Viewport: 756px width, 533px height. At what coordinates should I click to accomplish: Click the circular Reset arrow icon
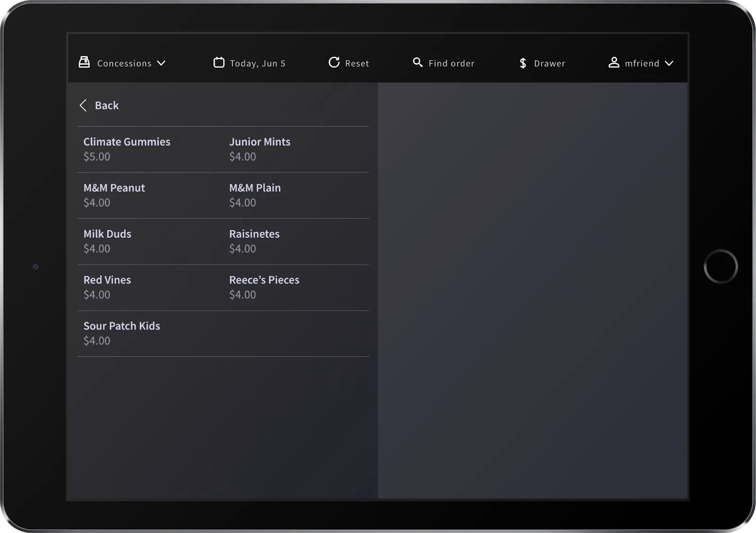[x=334, y=62]
